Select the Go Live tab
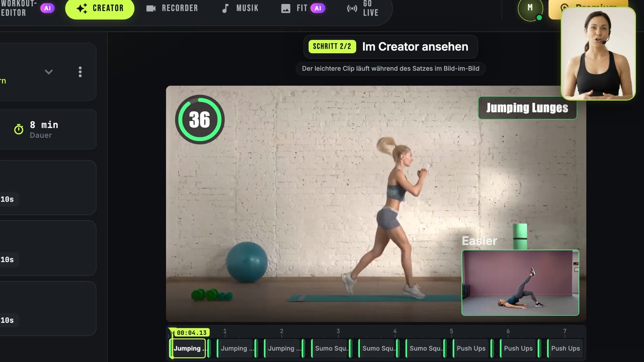644x362 pixels. (363, 9)
